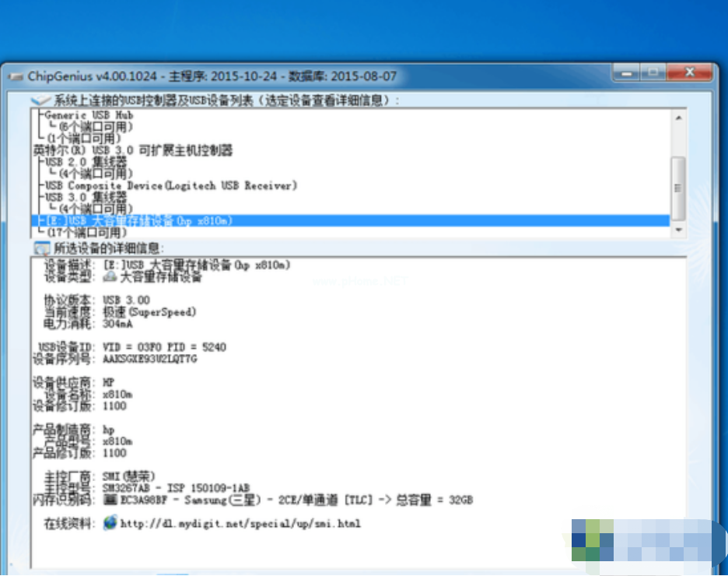Select Logitech USB Receiver composite device
This screenshot has height=576, width=728.
[171, 186]
